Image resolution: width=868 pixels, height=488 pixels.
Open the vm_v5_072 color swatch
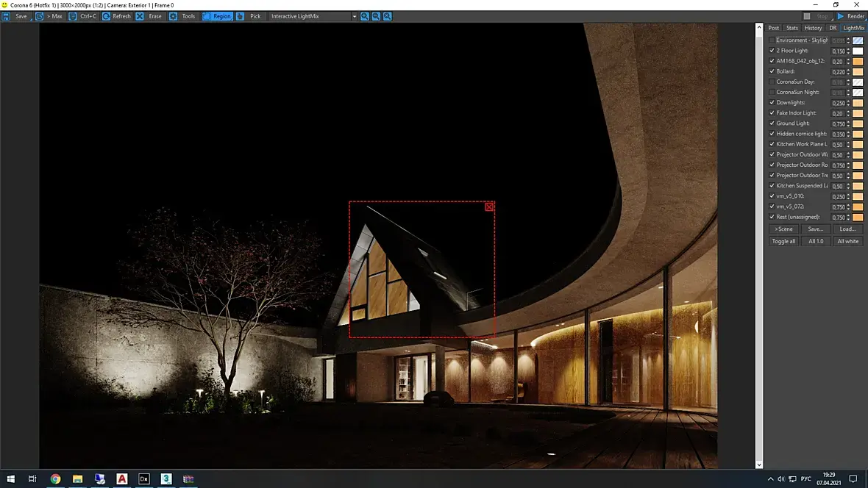click(x=858, y=207)
